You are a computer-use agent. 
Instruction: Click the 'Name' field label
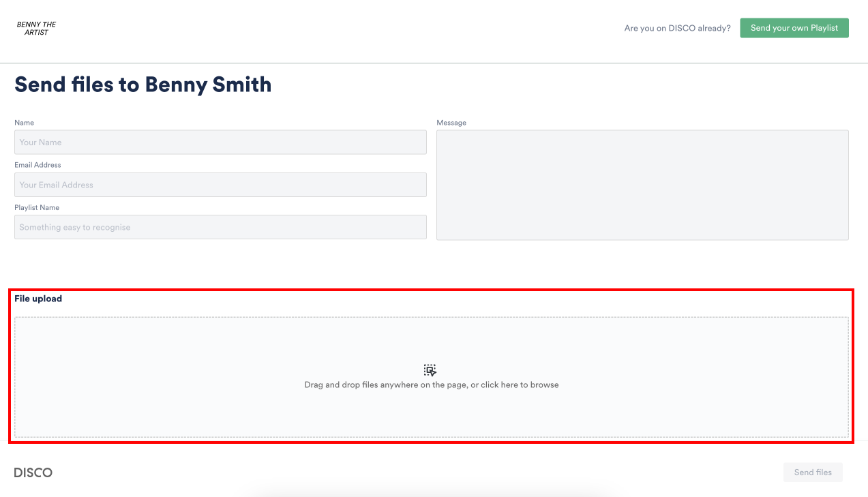(24, 123)
